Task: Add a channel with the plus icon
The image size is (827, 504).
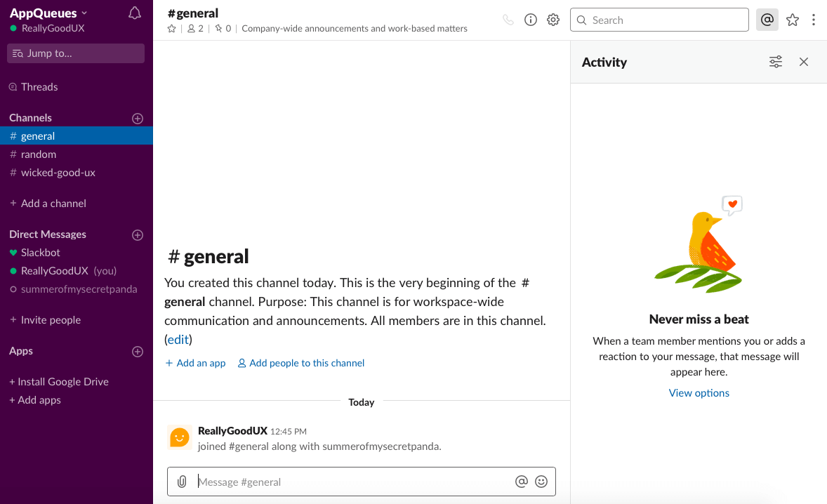Action: tap(138, 118)
